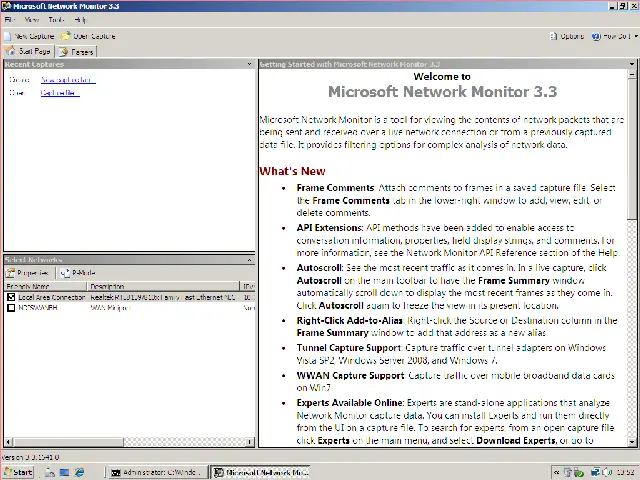The image size is (640, 480).
Task: Click the WAN Miniport description cell
Action: (110, 308)
